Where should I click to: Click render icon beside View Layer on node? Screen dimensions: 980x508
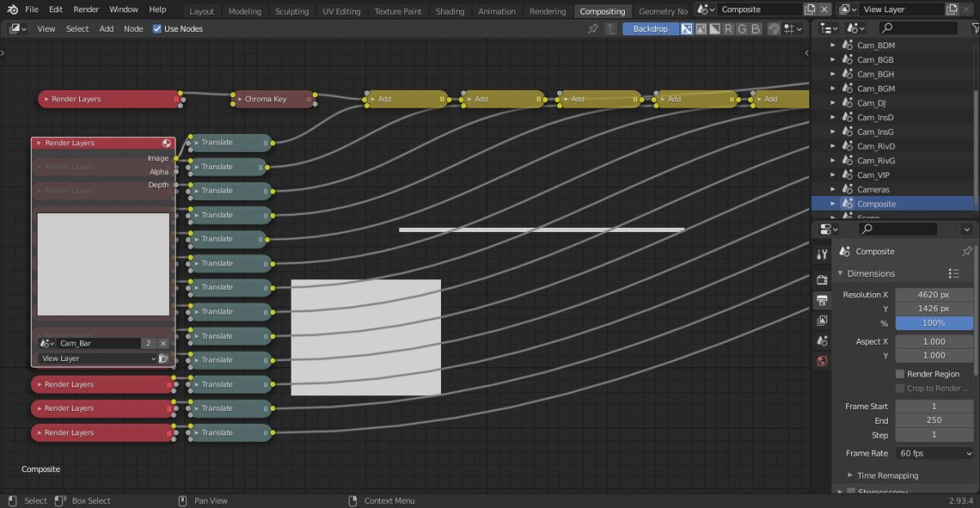point(163,359)
